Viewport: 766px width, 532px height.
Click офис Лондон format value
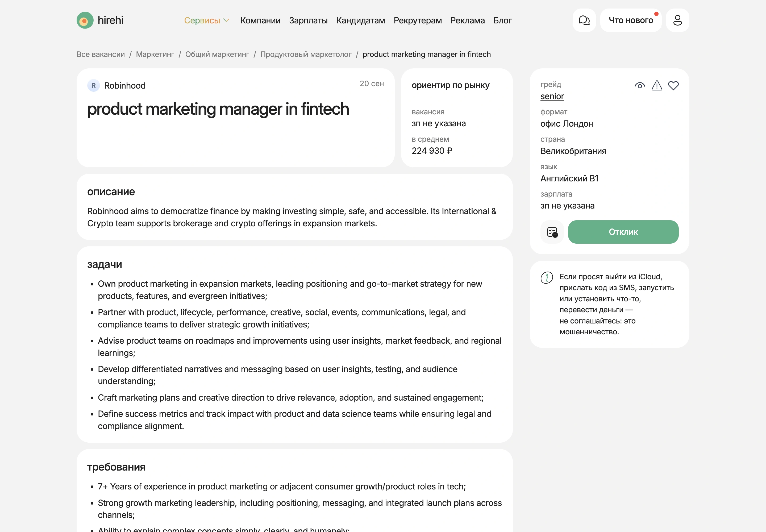[x=566, y=124]
